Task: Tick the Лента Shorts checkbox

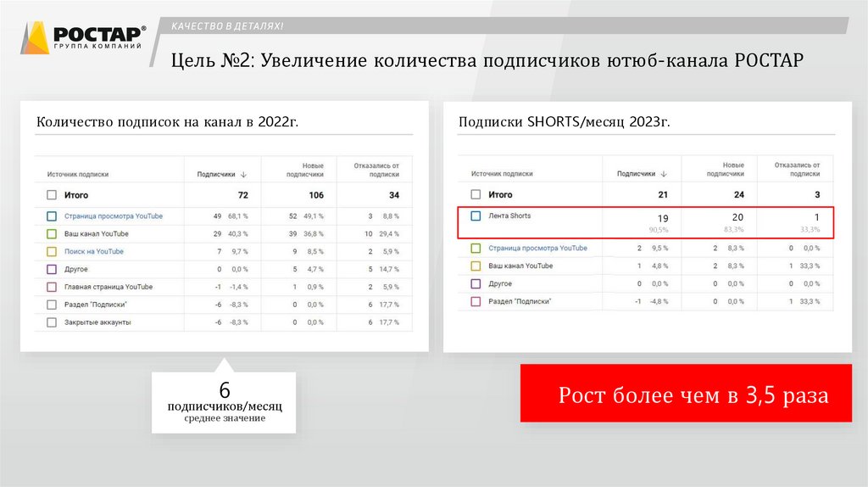Action: (476, 216)
